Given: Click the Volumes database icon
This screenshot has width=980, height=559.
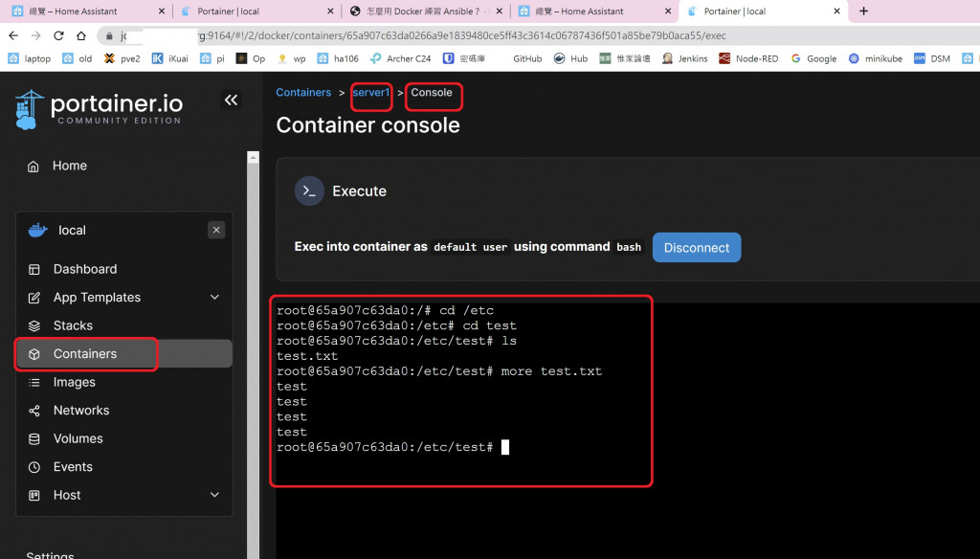Looking at the screenshot, I should [x=34, y=439].
